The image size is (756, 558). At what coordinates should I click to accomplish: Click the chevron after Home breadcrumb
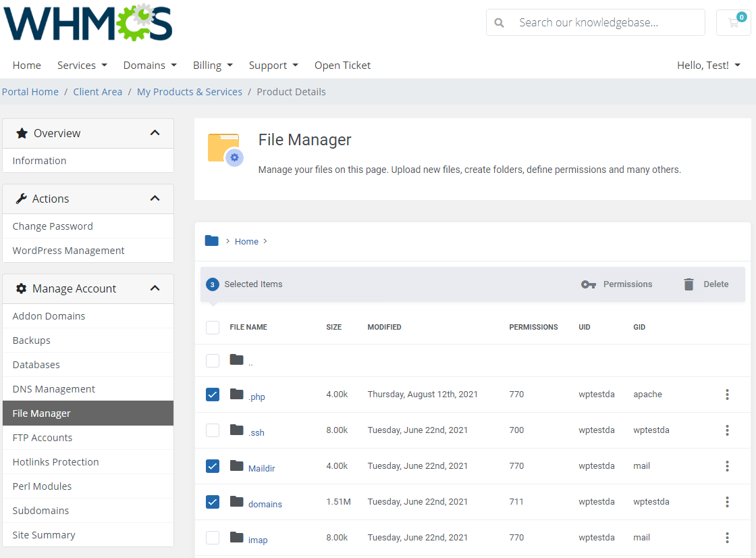265,241
